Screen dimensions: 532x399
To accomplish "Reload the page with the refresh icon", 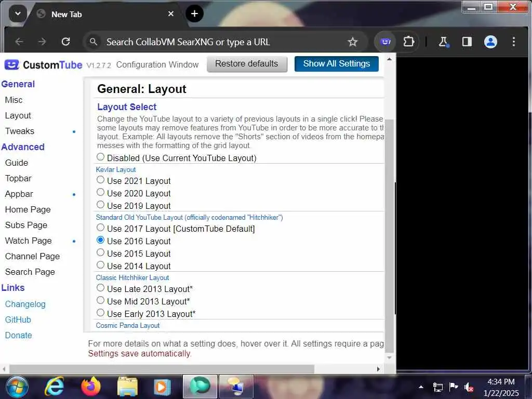I will click(x=66, y=42).
